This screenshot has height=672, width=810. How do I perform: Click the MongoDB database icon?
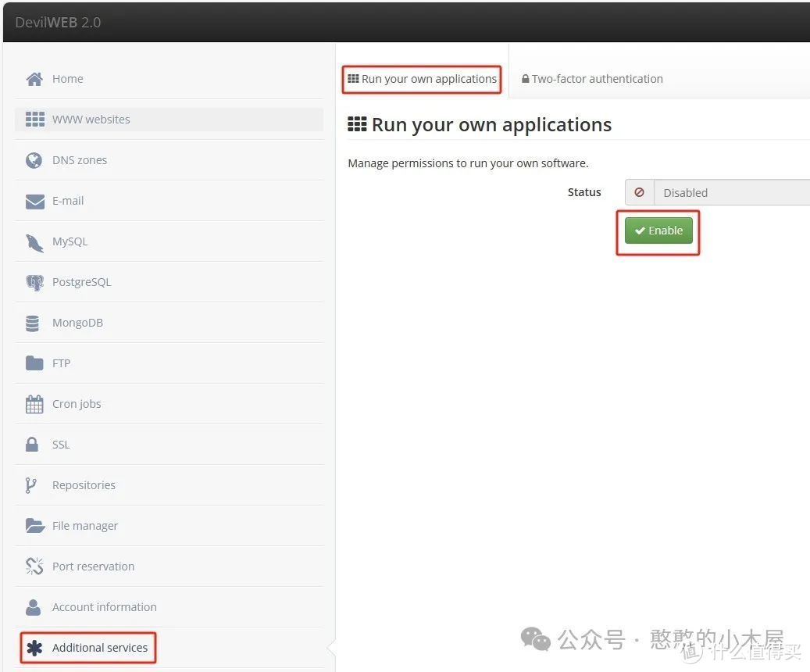[x=33, y=323]
